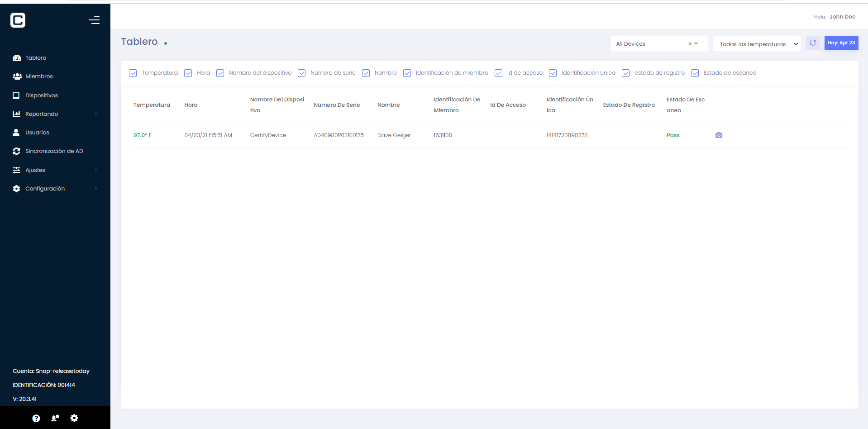Viewport: 868px width, 429px height.
Task: Click the Tablero dashboard gauge icon
Action: tap(17, 58)
